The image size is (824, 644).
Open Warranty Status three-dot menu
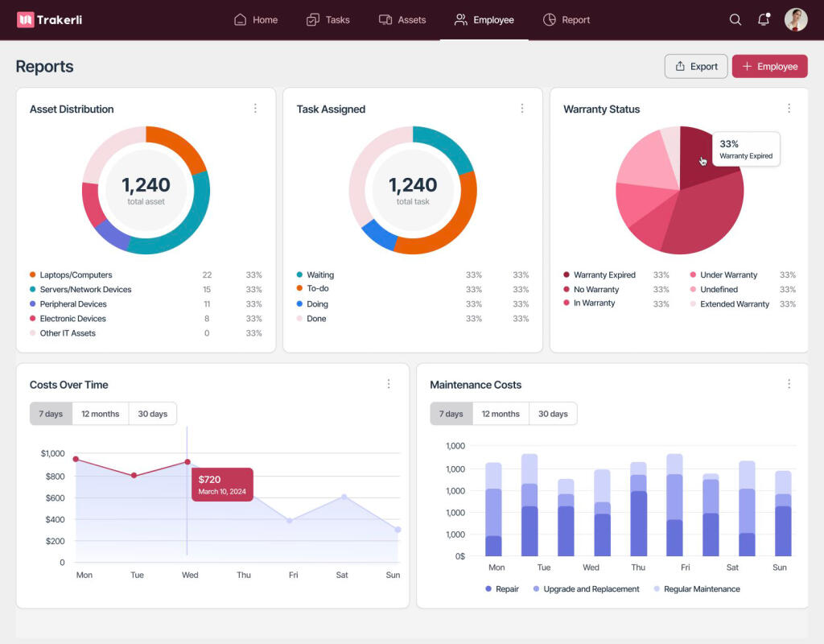point(789,109)
